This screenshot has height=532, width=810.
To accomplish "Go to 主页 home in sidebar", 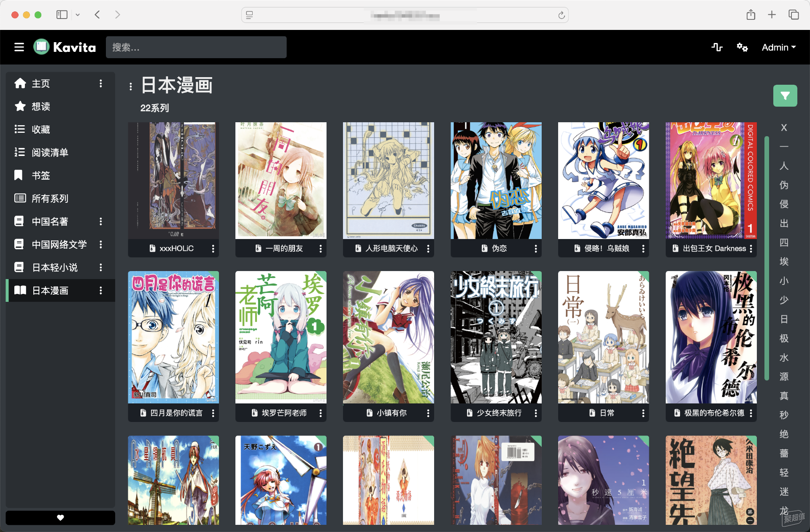I will pos(41,83).
